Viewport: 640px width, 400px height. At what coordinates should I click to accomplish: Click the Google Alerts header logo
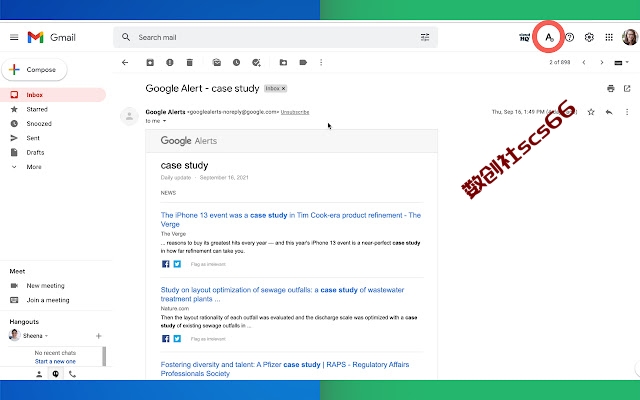[x=189, y=141]
